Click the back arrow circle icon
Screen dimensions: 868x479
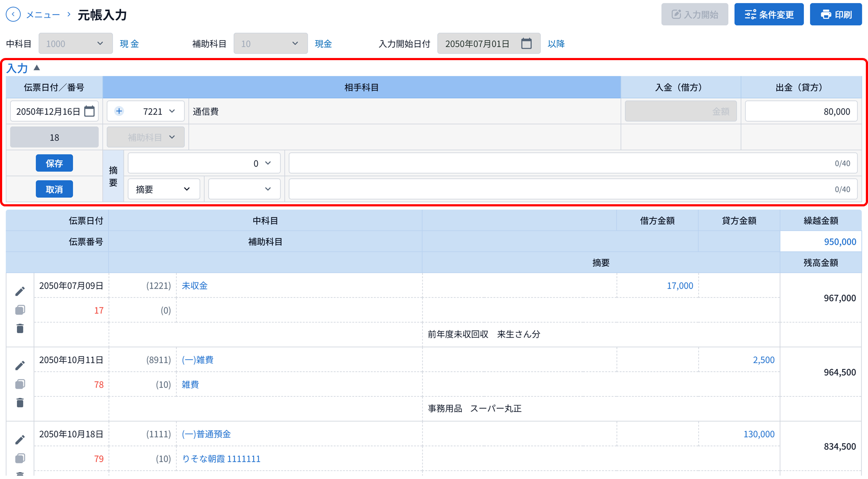coord(13,15)
